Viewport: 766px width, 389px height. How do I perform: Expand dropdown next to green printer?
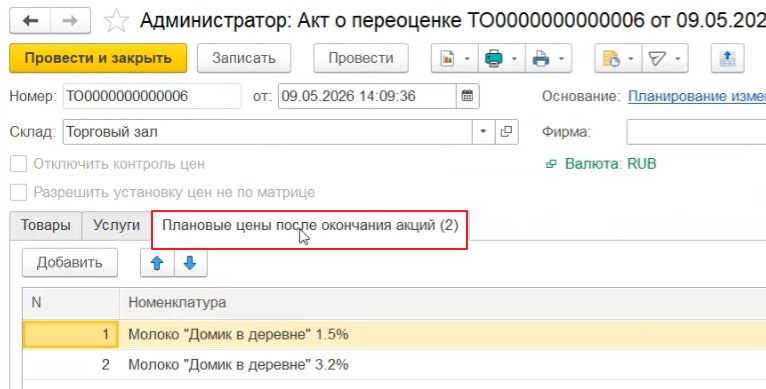click(x=514, y=59)
